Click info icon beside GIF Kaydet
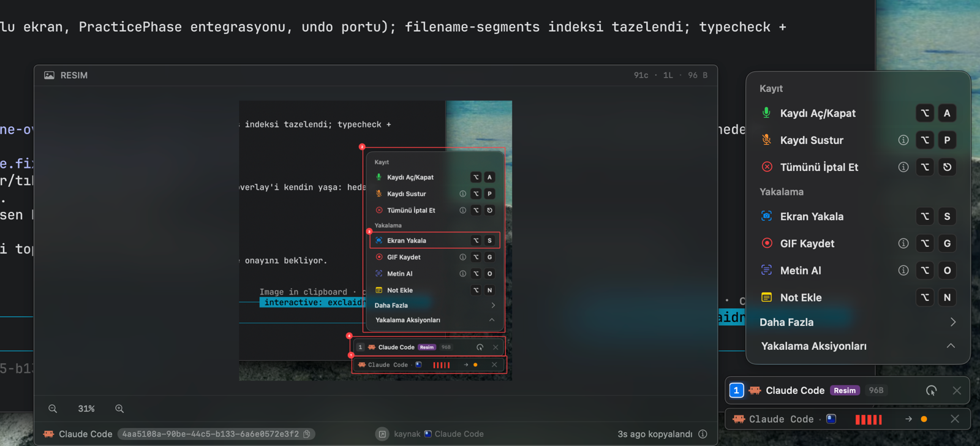Screen dimensions: 980x446 click(x=903, y=243)
